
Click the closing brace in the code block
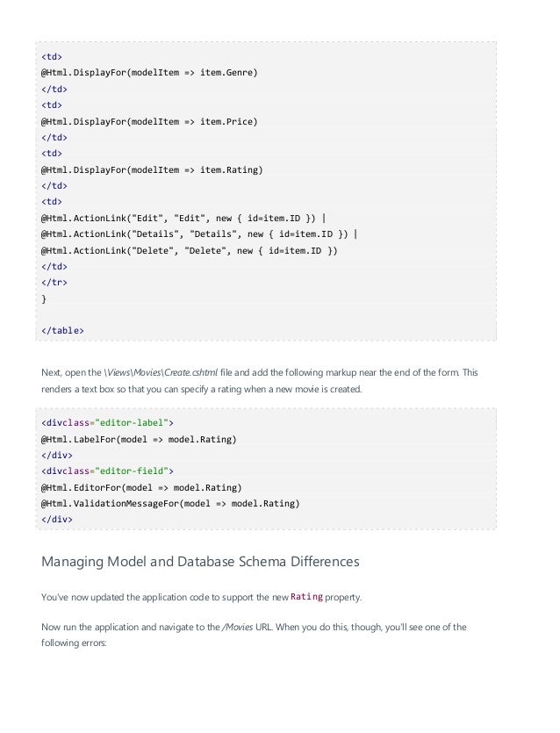44,298
